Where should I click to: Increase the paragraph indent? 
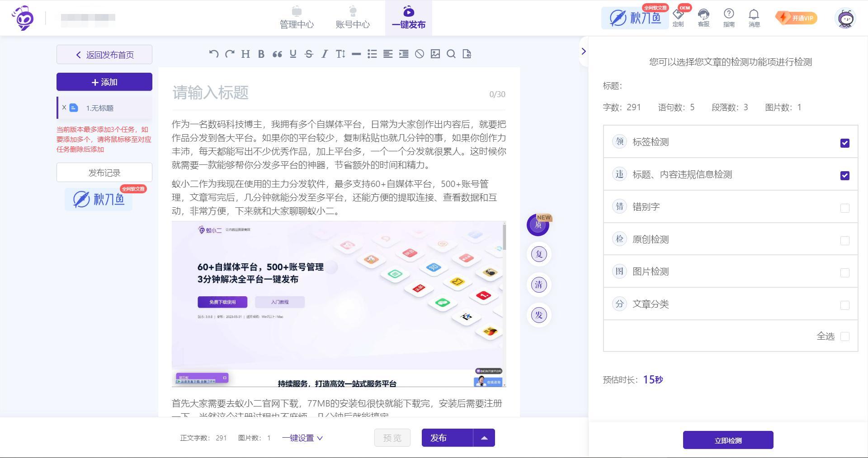pyautogui.click(x=404, y=54)
